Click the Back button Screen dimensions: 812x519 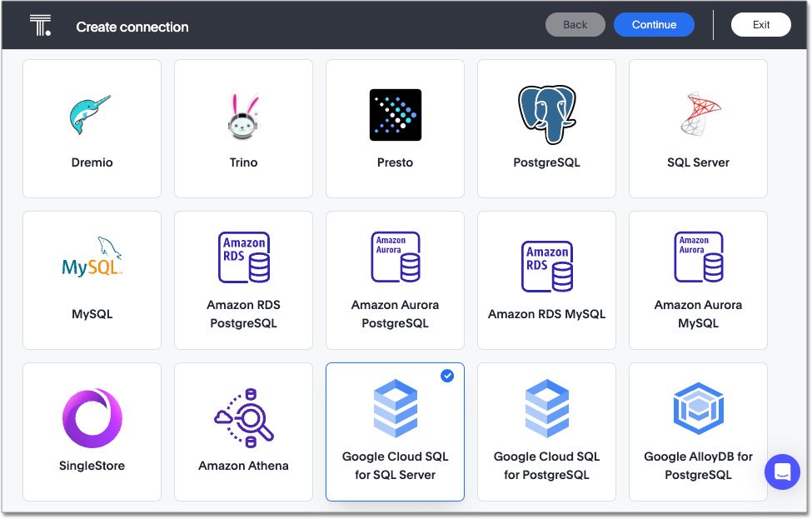click(575, 24)
